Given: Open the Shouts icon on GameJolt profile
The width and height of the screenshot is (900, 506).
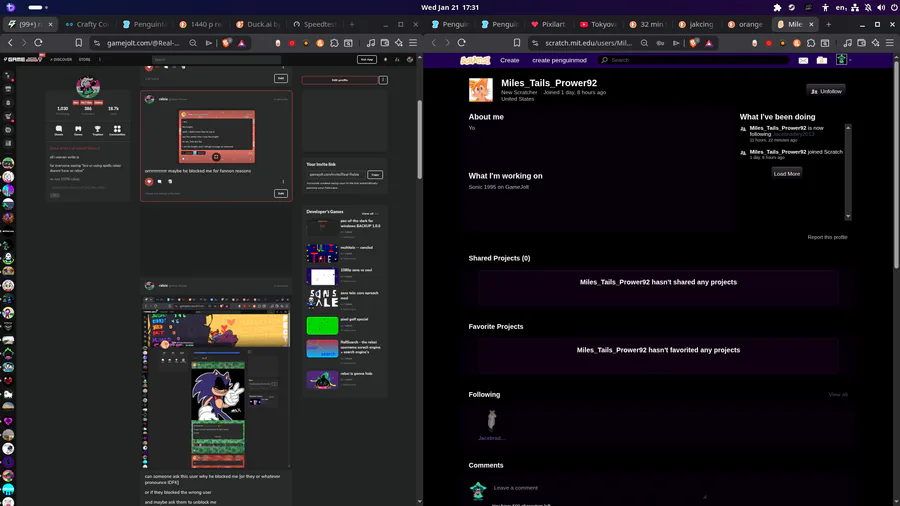Looking at the screenshot, I should 59,131.
